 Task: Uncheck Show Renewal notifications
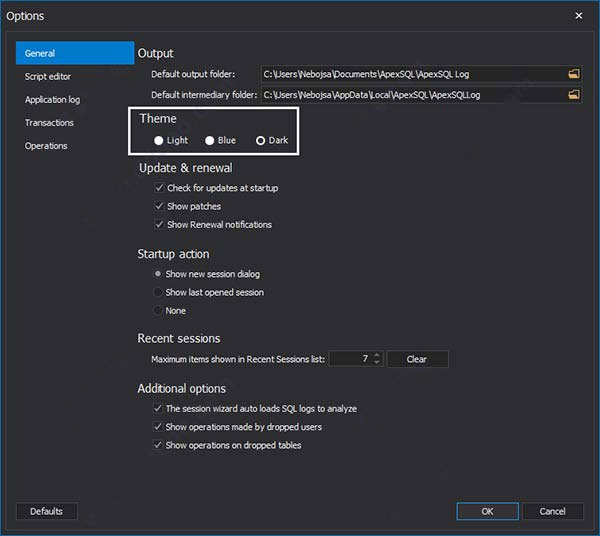pos(159,225)
